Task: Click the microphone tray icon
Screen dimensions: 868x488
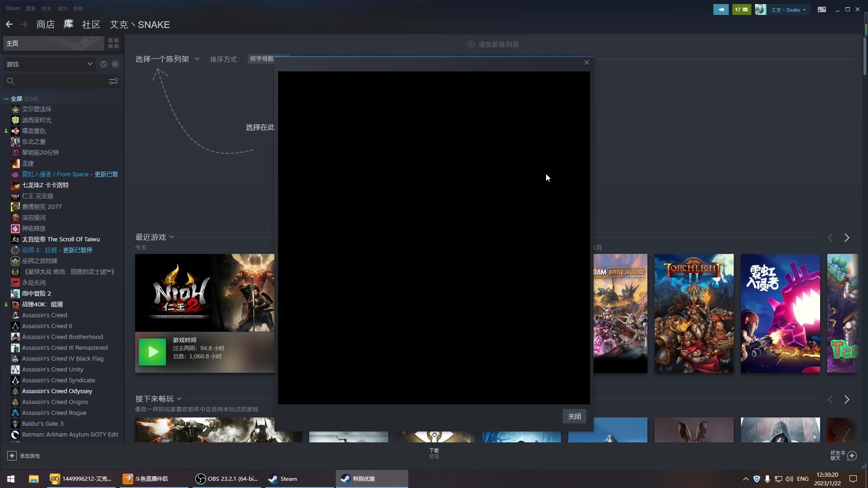Action: pos(767,479)
